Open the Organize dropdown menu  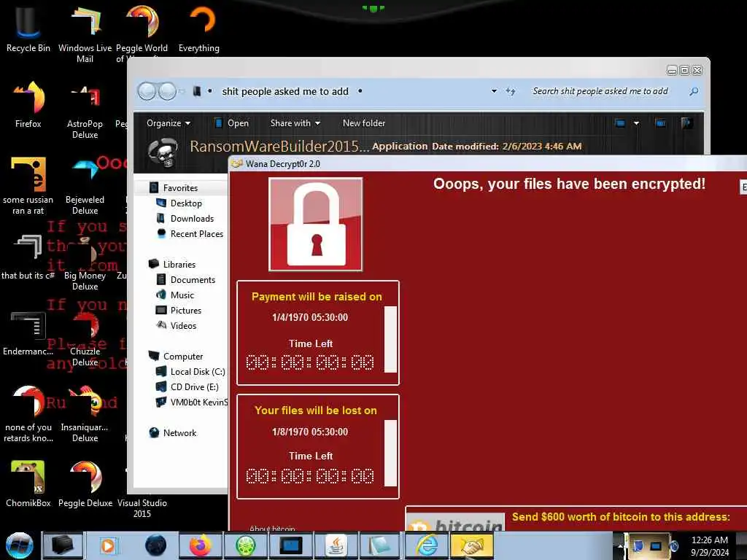click(169, 123)
